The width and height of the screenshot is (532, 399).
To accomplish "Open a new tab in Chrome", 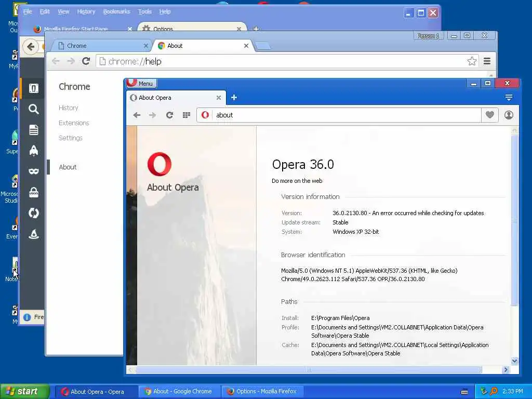I will (263, 46).
